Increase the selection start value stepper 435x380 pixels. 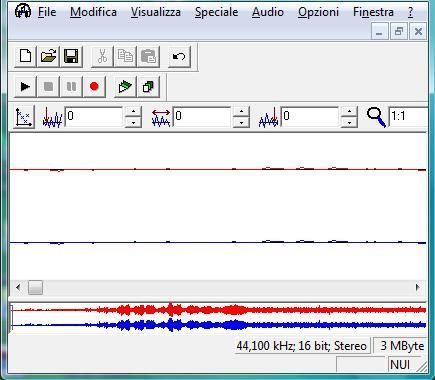pyautogui.click(x=133, y=111)
